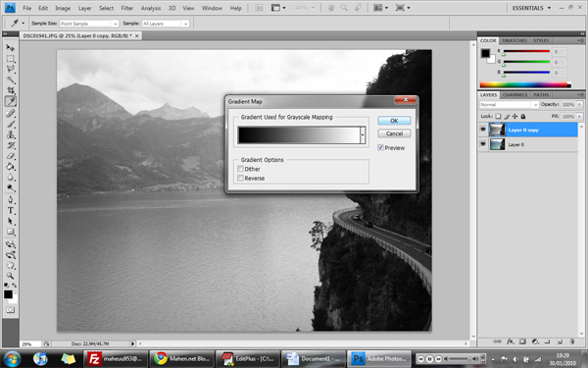Viewport: 588px width, 368px height.
Task: Select the Zoom tool in toolbox
Action: tap(10, 276)
